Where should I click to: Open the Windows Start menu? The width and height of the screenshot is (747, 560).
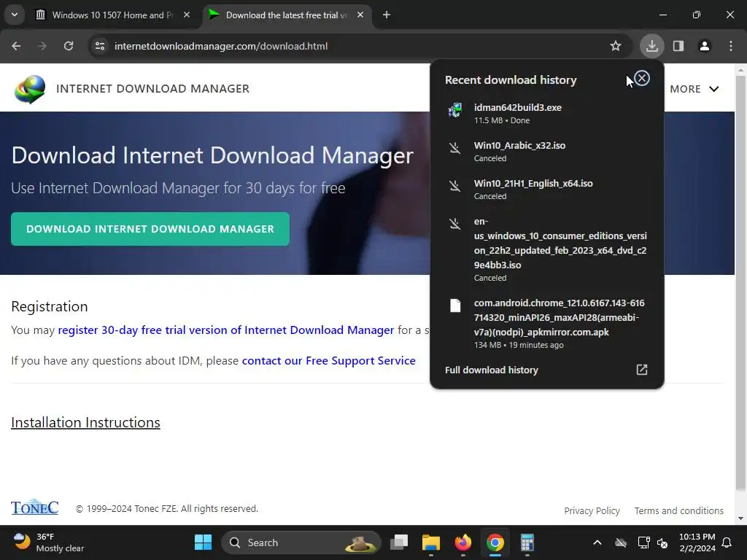point(203,542)
